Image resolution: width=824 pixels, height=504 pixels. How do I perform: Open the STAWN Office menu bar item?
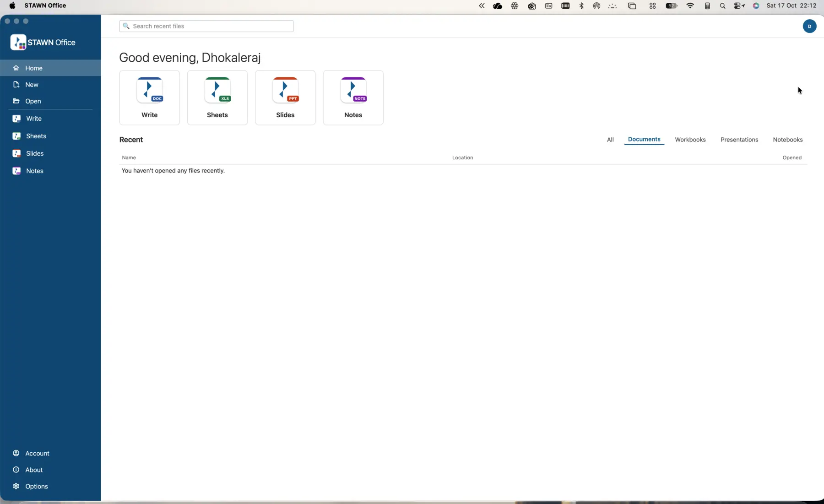tap(45, 5)
